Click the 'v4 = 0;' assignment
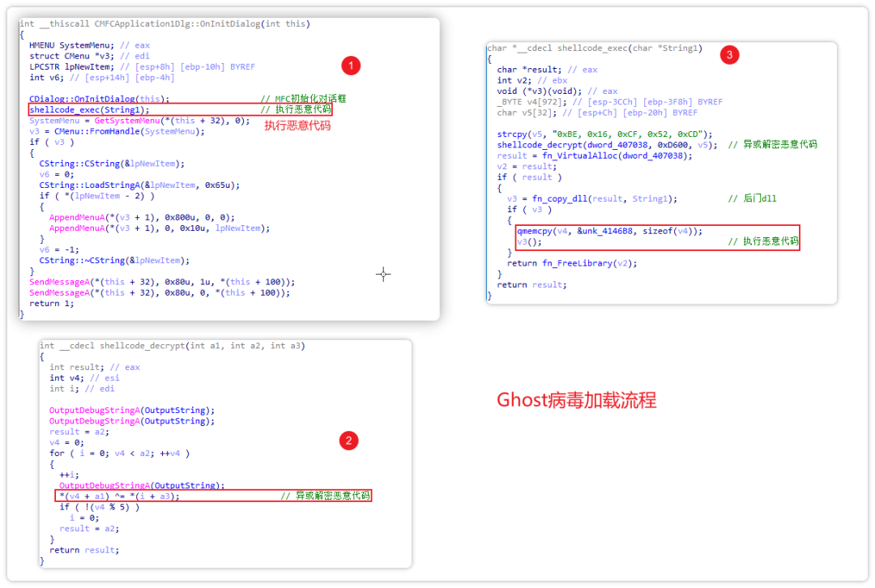This screenshot has width=875, height=588. tap(67, 443)
